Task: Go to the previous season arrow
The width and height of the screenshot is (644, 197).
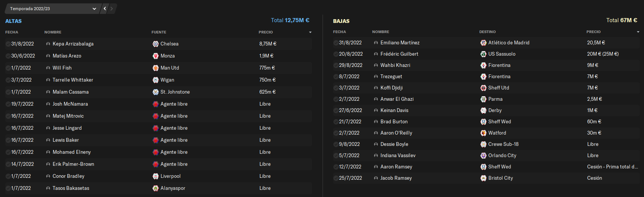Action: point(105,9)
